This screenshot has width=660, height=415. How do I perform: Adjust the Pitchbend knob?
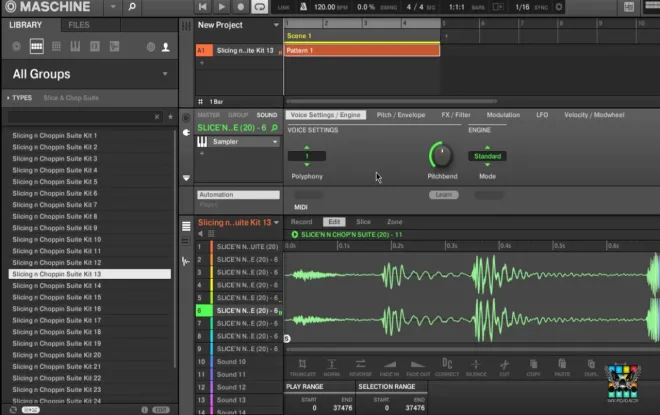441,155
